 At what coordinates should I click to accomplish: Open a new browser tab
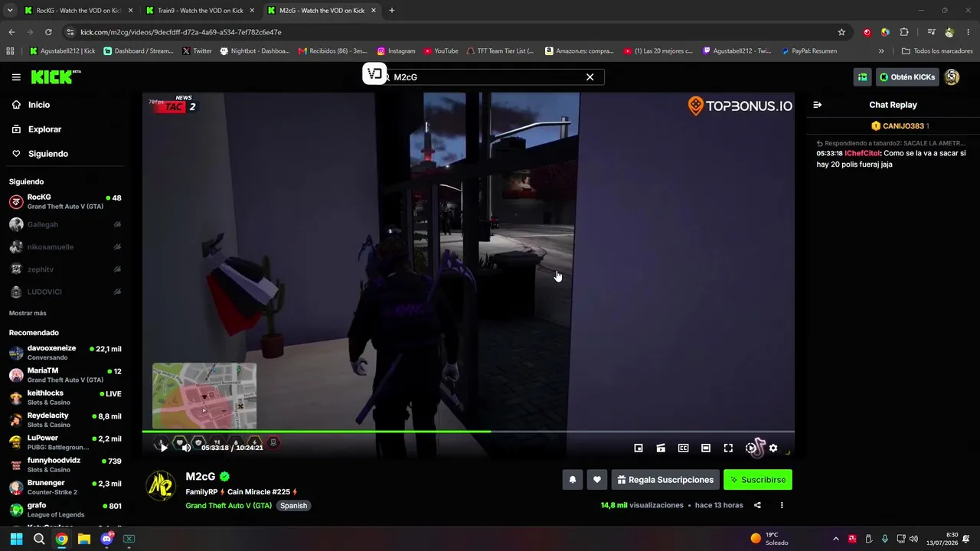pyautogui.click(x=392, y=11)
